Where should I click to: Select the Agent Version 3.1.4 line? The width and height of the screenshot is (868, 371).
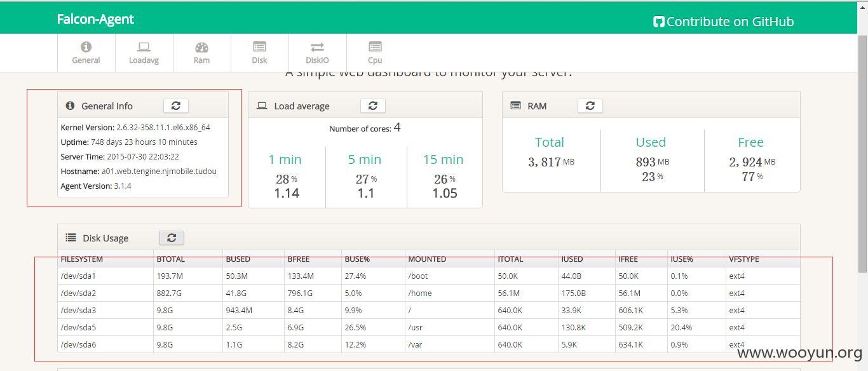pyautogui.click(x=96, y=186)
